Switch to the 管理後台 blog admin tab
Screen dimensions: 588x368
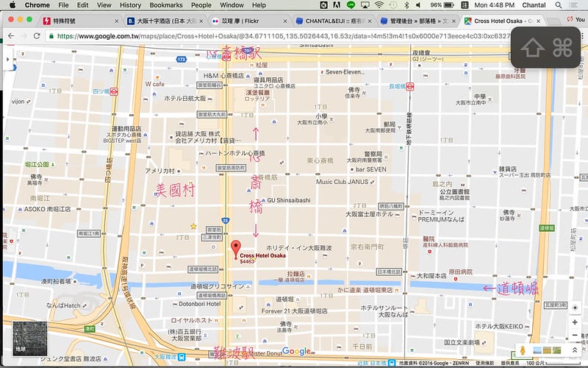(x=417, y=21)
